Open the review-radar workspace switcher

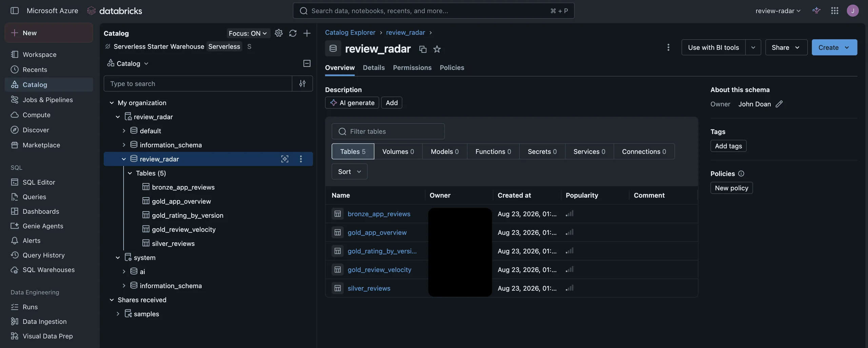778,11
